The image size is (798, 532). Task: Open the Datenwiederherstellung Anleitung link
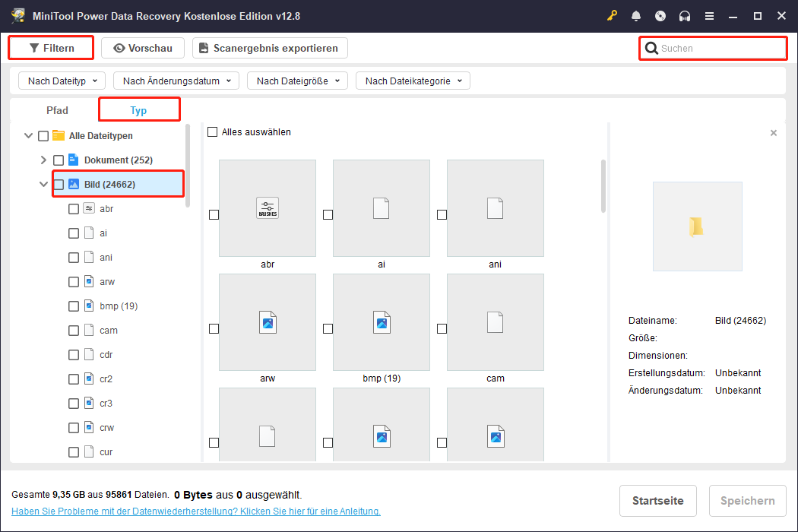[x=196, y=511]
